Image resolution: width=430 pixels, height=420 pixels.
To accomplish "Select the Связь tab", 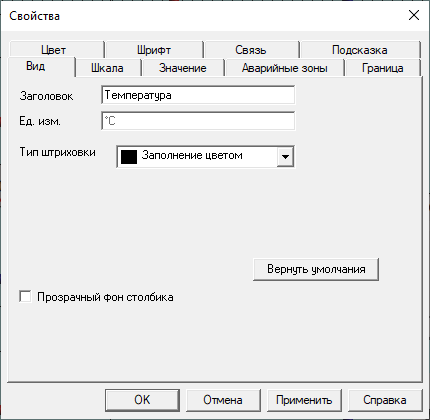I will click(251, 50).
